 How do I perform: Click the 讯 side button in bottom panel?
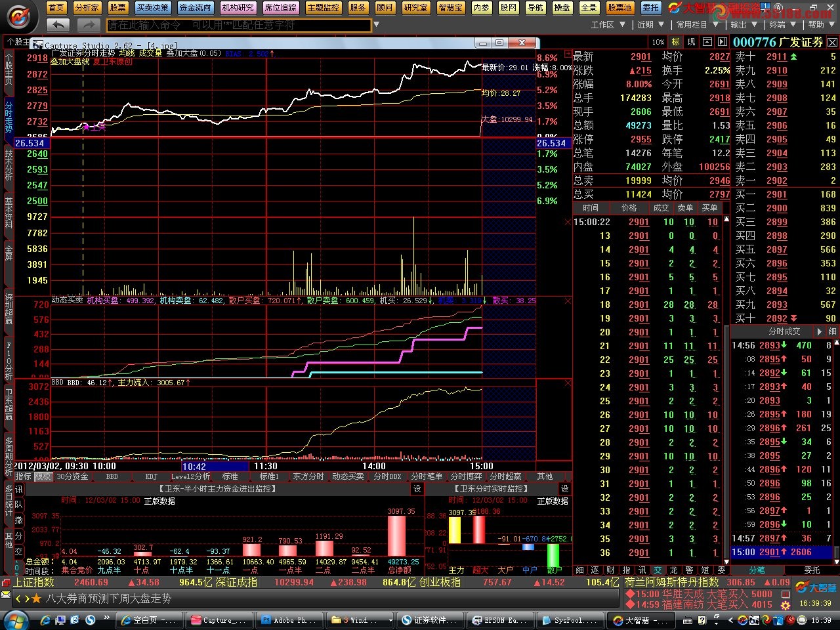(x=18, y=490)
